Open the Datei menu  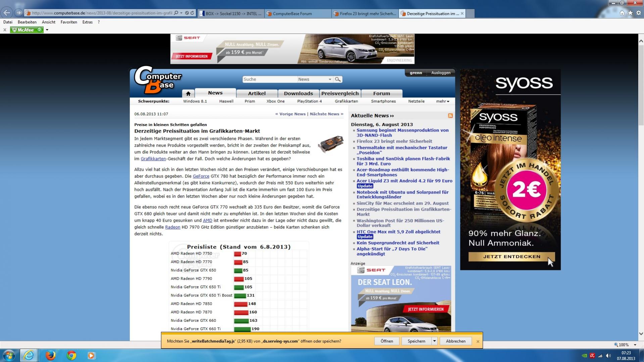(8, 22)
